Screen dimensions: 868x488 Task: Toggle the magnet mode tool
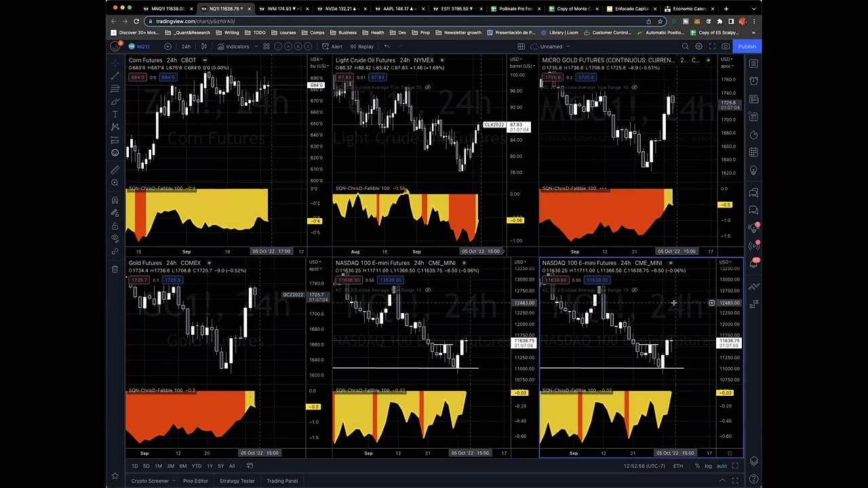coord(115,200)
